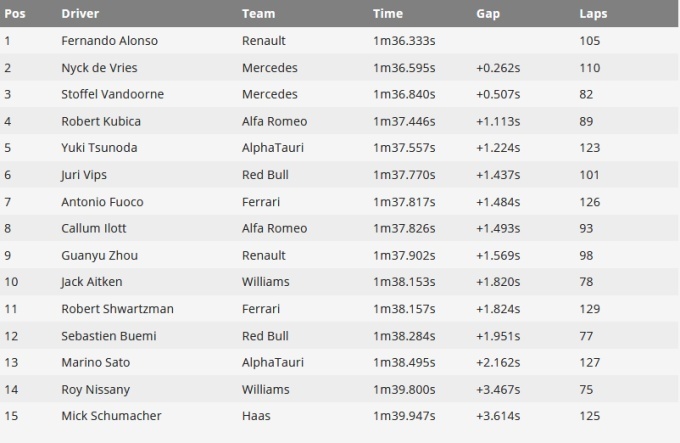680x443 pixels.
Task: Select Yuki Tsunoda in the table
Action: [99, 148]
